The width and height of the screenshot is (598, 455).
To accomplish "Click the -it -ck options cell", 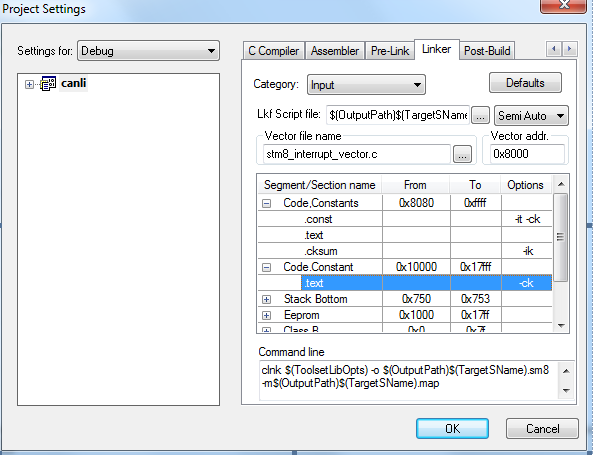I will tap(527, 219).
